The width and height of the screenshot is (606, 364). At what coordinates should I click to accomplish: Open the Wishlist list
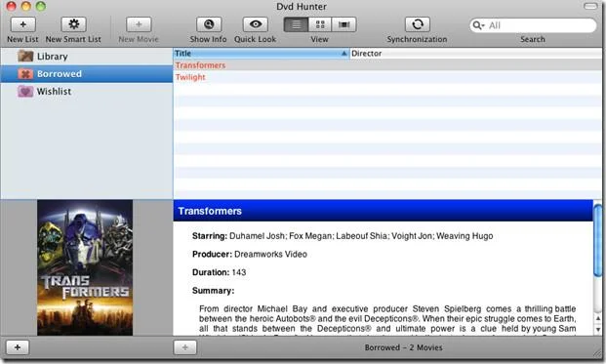(87, 92)
